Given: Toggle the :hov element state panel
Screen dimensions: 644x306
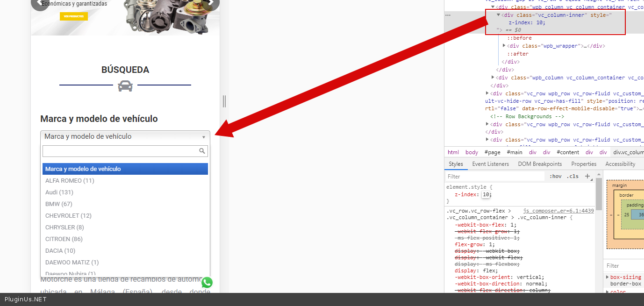Looking at the screenshot, I should coord(556,176).
